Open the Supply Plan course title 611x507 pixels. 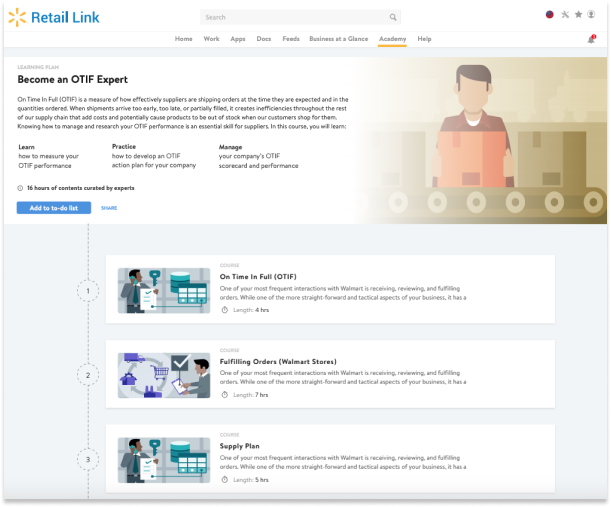(x=239, y=446)
